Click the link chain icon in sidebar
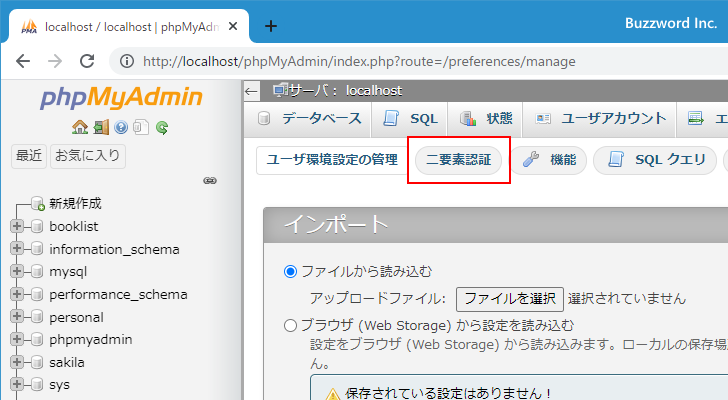This screenshot has width=728, height=400. (x=210, y=181)
